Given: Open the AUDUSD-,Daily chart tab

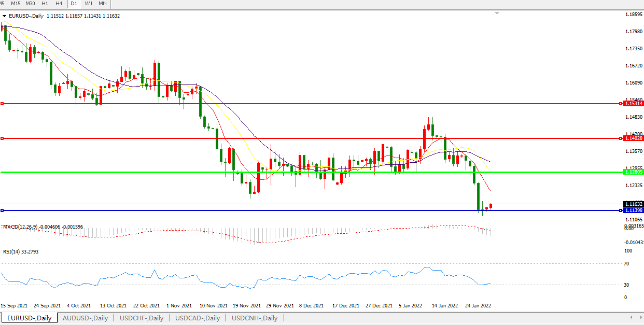Looking at the screenshot, I should 85,318.
